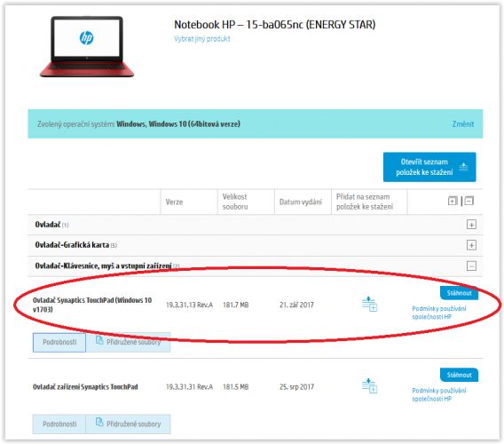Click Změnit to change the operating system
Image resolution: width=504 pixels, height=444 pixels.
coord(463,123)
